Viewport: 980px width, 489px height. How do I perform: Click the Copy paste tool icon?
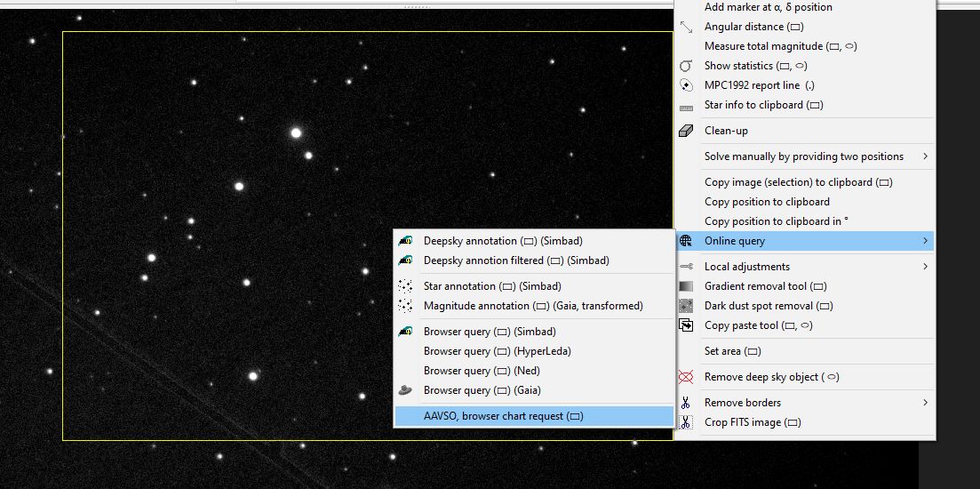click(686, 325)
